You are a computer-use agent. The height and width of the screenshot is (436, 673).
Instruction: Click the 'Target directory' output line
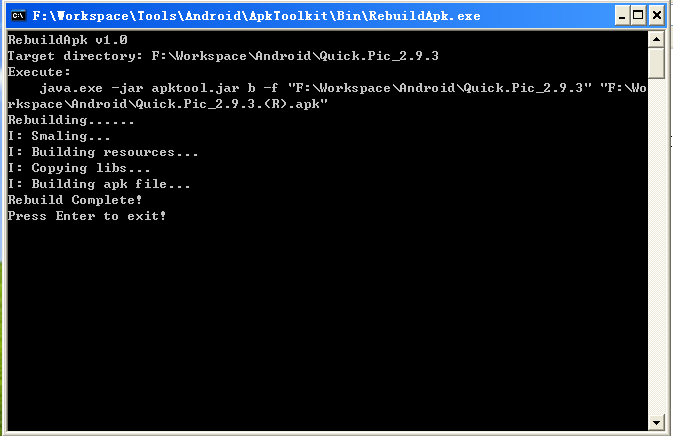223,56
